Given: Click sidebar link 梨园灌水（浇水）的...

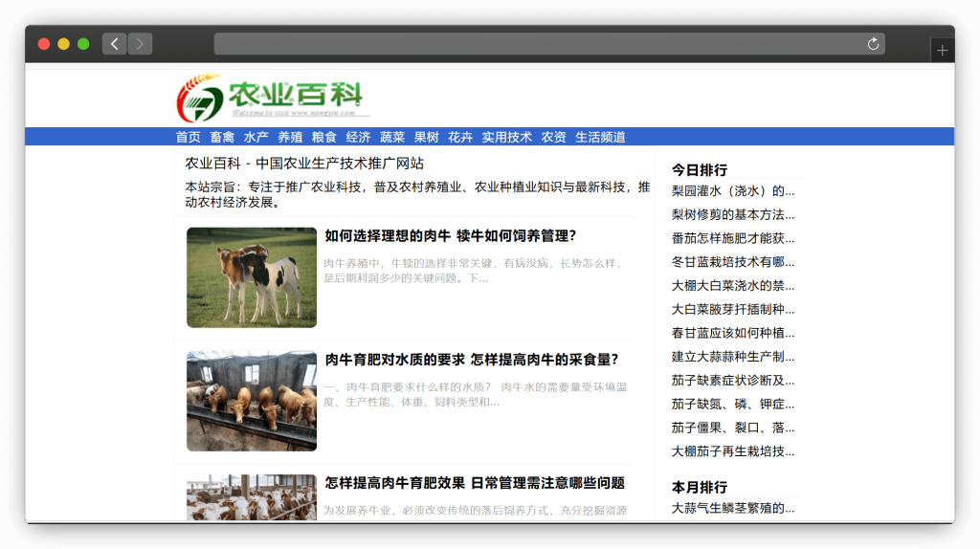Looking at the screenshot, I should 733,190.
